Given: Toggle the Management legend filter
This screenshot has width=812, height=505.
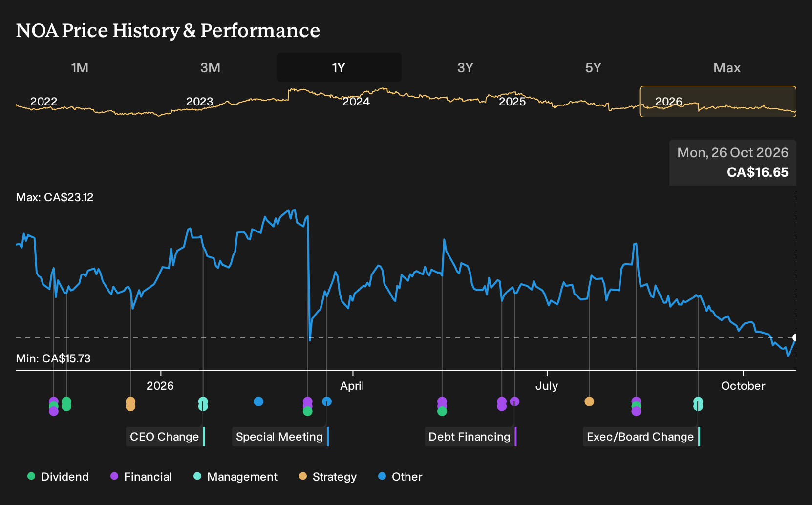Looking at the screenshot, I should [x=235, y=477].
